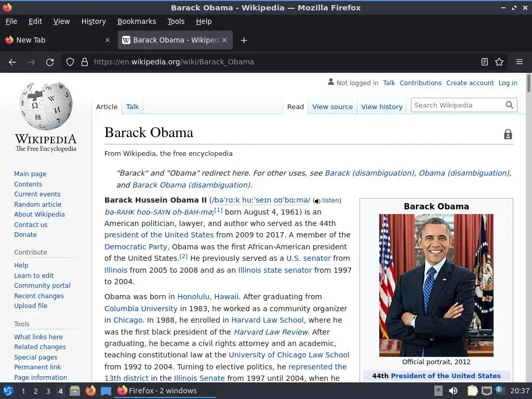
Task: Open file manager from the taskbar
Action: [x=75, y=391]
